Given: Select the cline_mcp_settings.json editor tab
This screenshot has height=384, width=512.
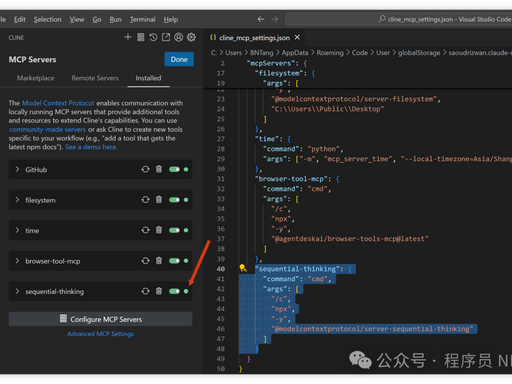Looking at the screenshot, I should pos(254,38).
